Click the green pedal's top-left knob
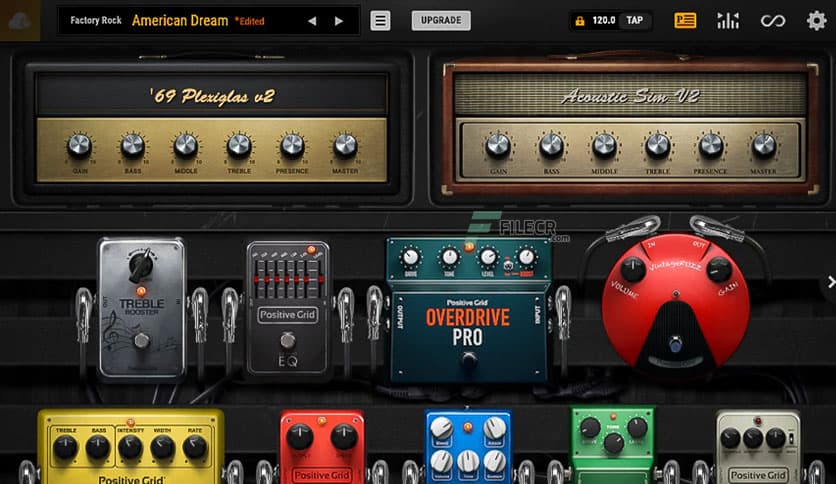 [x=590, y=427]
